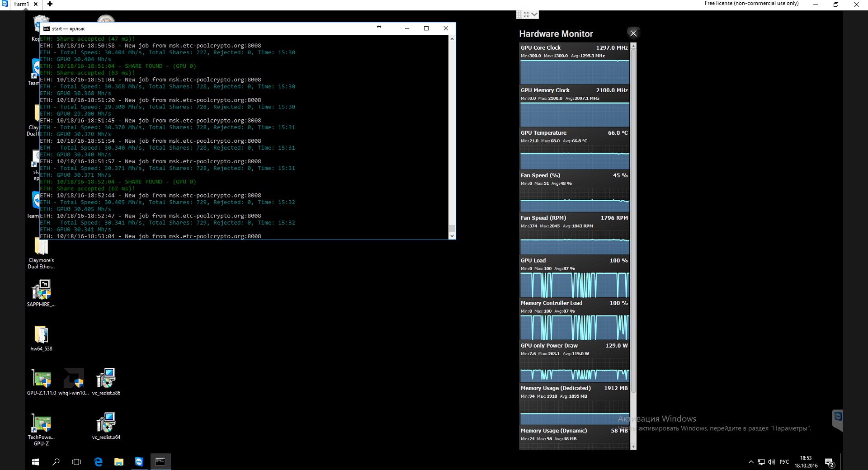Close the Hardware Monitor panel
Image resolution: width=868 pixels, height=470 pixels.
tap(633, 33)
